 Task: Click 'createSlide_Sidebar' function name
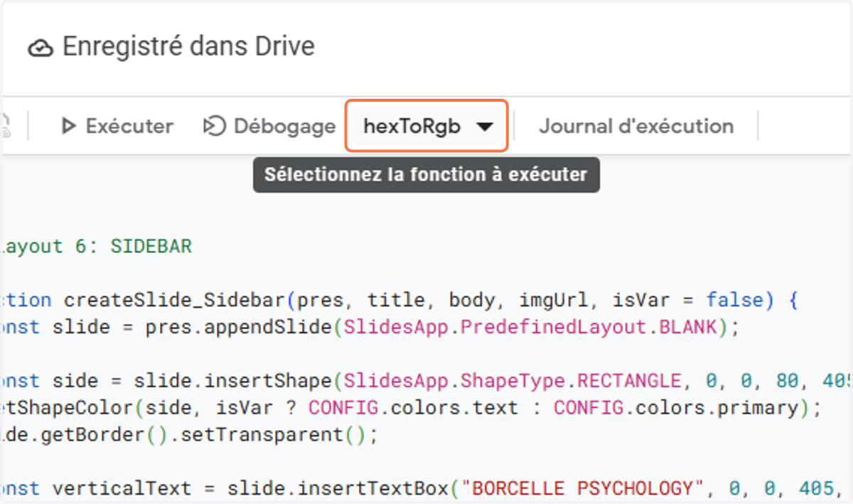(x=175, y=301)
